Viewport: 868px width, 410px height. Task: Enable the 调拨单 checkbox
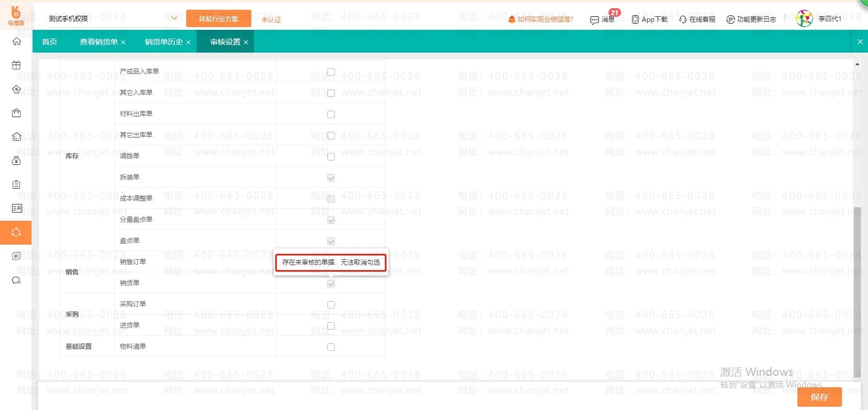(331, 157)
